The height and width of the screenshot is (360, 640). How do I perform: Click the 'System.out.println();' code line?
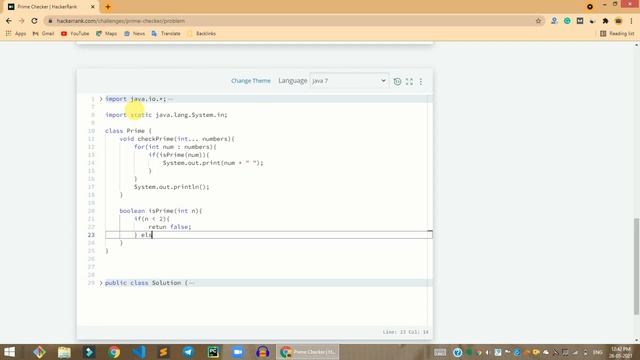click(x=171, y=187)
